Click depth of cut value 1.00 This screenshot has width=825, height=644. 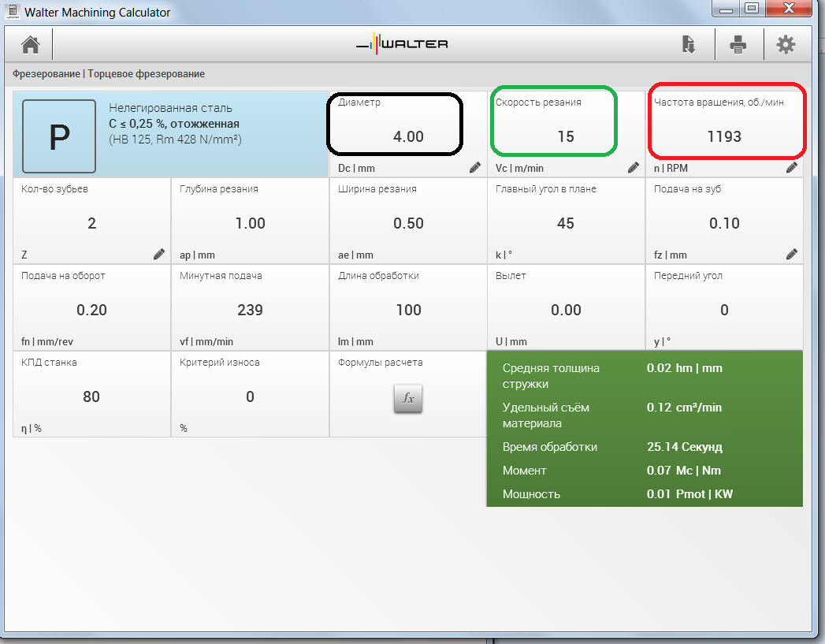click(250, 224)
